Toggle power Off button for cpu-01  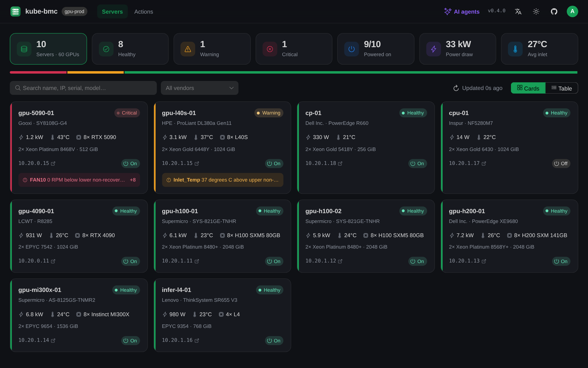point(561,164)
